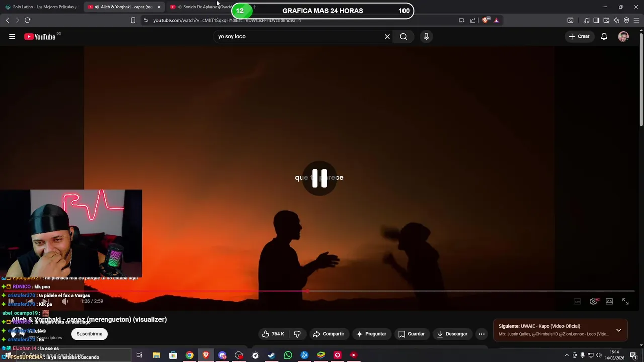This screenshot has width=644, height=362.
Task: Clear the search box with the X
Action: click(387, 36)
